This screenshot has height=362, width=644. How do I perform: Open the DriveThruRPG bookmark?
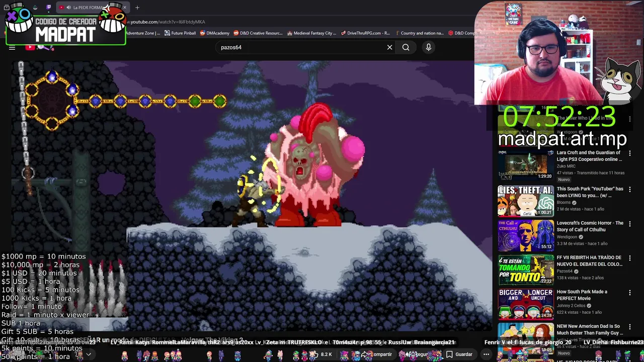point(365,33)
